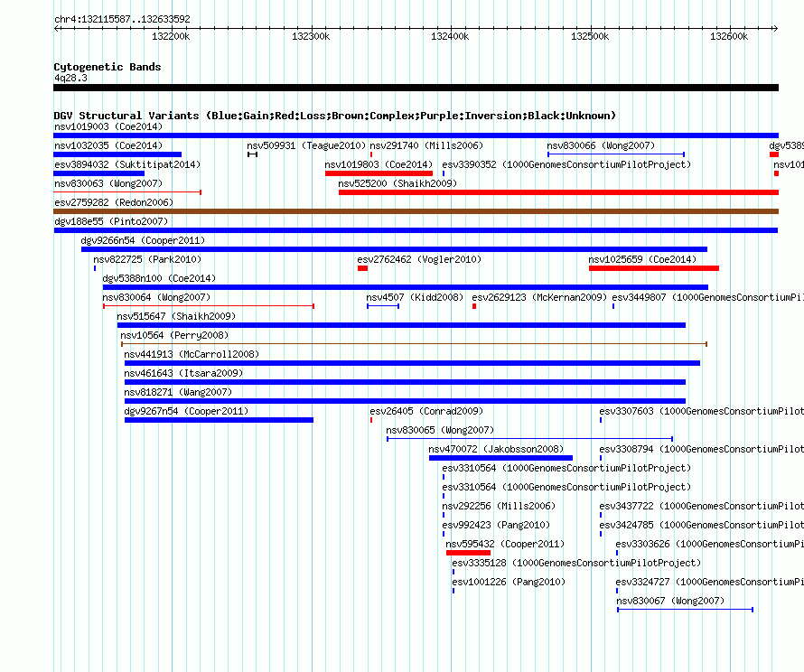
Task: Click the esv992423 (Pang2010) label
Action: click(x=496, y=525)
